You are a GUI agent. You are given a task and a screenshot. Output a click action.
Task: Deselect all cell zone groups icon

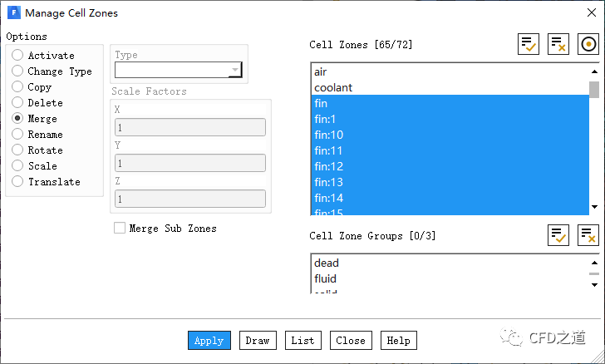point(588,235)
